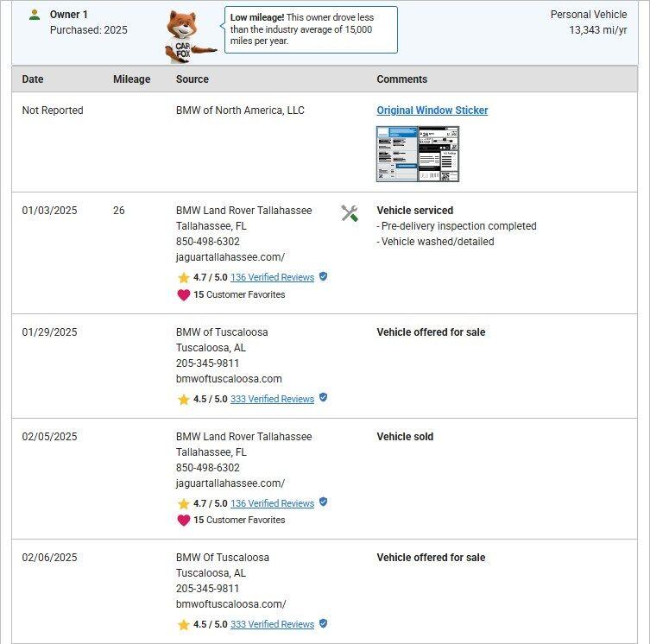Click verified shield icon in 02/05/2025 row
Image resolution: width=650 pixels, height=644 pixels.
pos(324,502)
